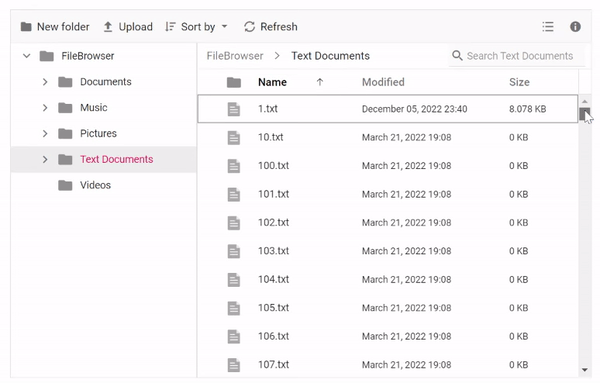Click the Refresh circular arrow icon
This screenshot has height=383, width=600.
coord(249,27)
